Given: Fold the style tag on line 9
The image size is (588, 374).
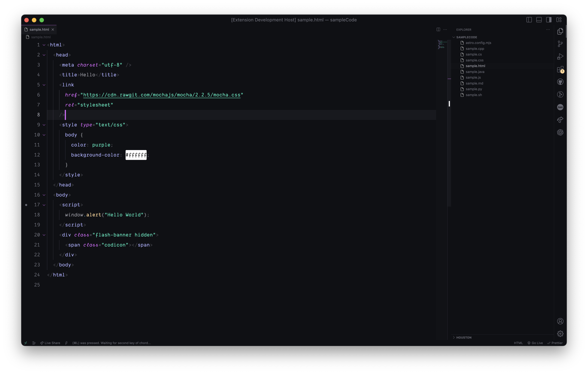Looking at the screenshot, I should 44,125.
